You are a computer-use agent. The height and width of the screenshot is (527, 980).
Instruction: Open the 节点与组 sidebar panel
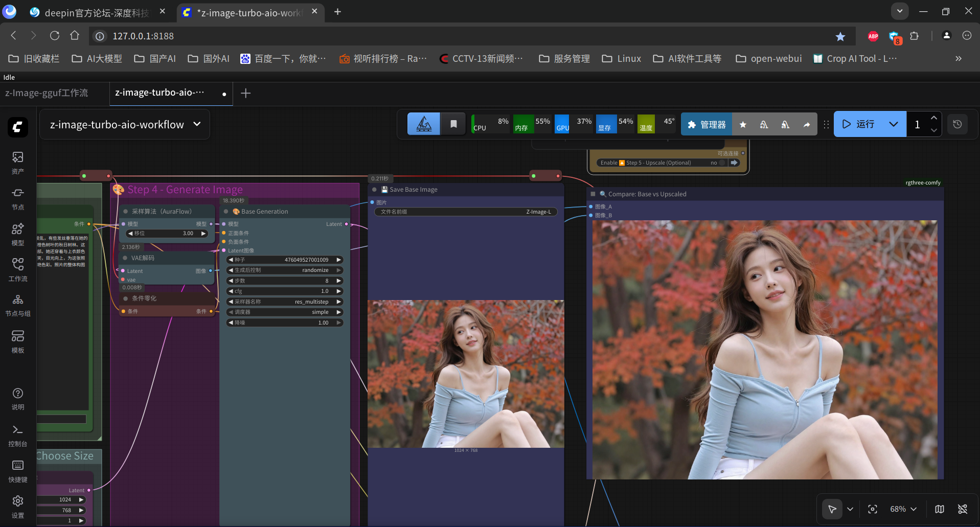18,306
